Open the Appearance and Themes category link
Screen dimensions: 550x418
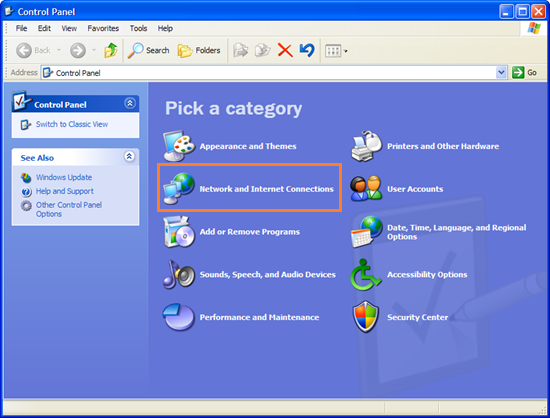tap(248, 146)
